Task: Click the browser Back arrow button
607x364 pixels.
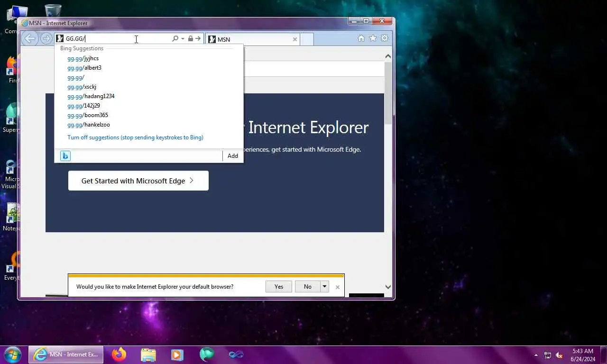Action: pos(30,39)
